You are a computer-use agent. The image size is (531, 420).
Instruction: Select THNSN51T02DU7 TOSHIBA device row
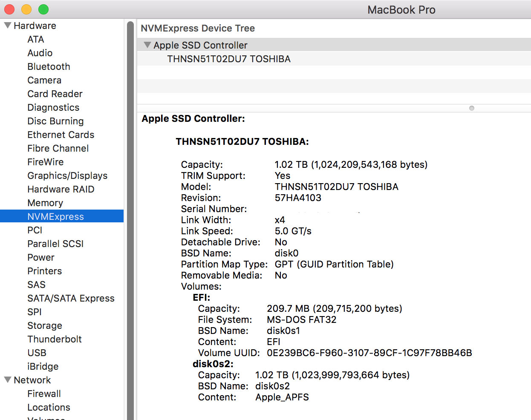(334, 59)
